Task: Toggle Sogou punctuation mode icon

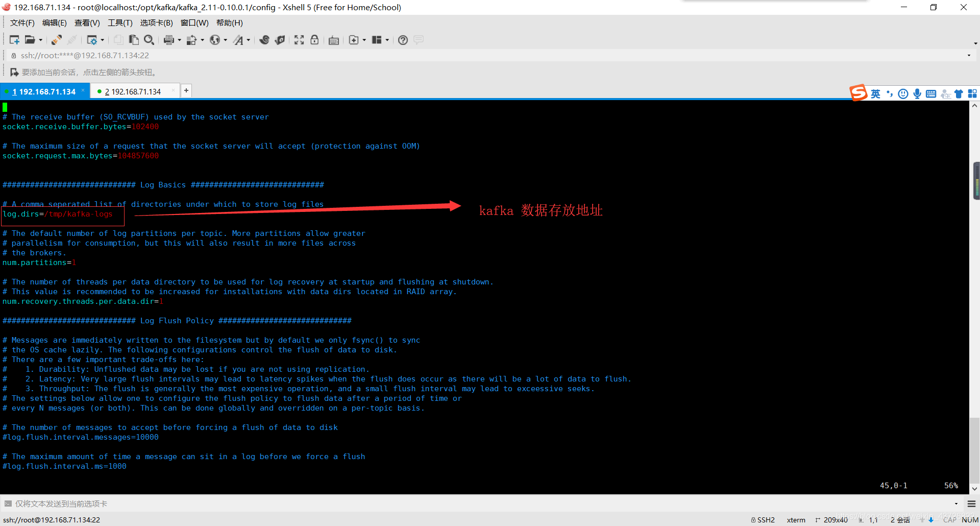Action: 890,93
